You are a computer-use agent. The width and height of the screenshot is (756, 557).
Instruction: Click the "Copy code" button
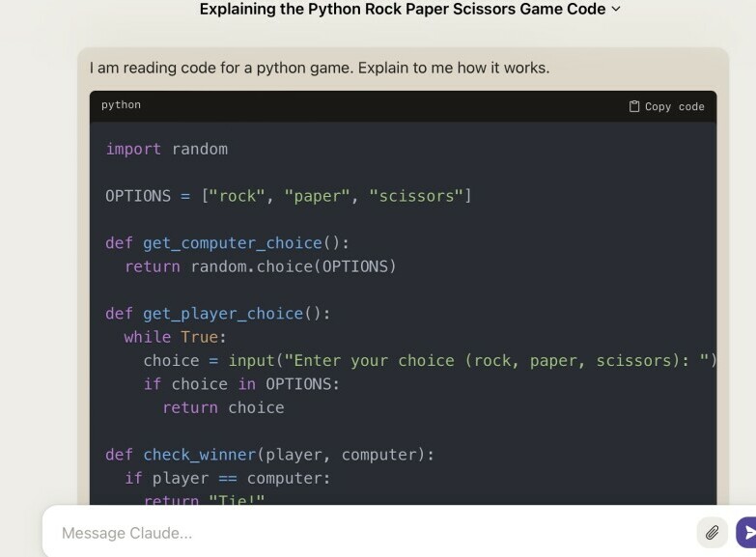[x=667, y=106]
